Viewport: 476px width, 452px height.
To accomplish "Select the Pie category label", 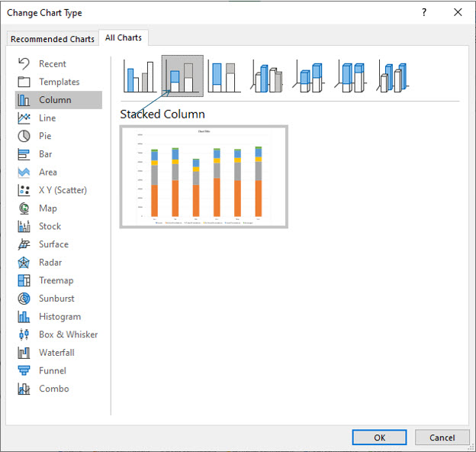I will (45, 136).
